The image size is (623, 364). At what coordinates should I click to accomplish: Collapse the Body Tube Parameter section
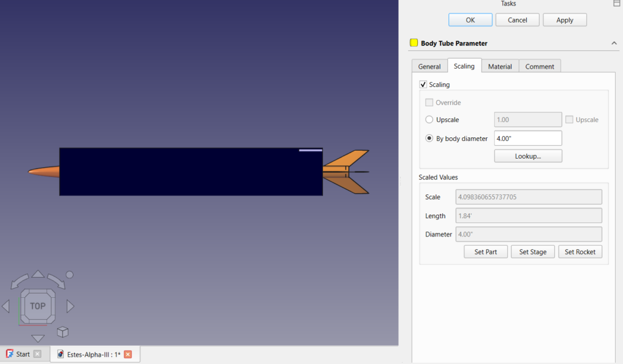[613, 43]
